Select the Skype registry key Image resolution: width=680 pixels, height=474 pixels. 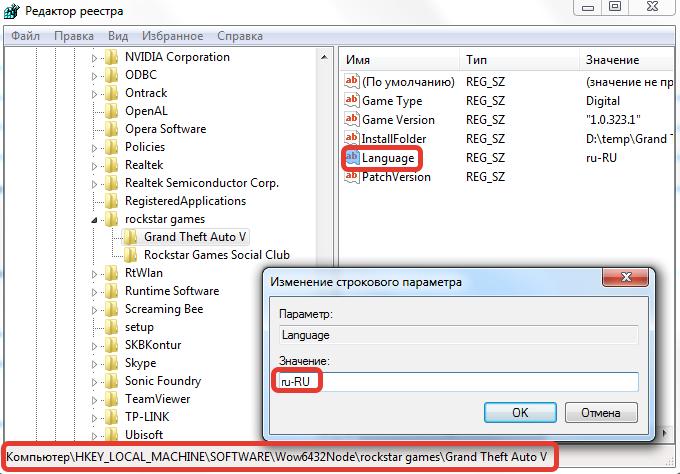(140, 363)
